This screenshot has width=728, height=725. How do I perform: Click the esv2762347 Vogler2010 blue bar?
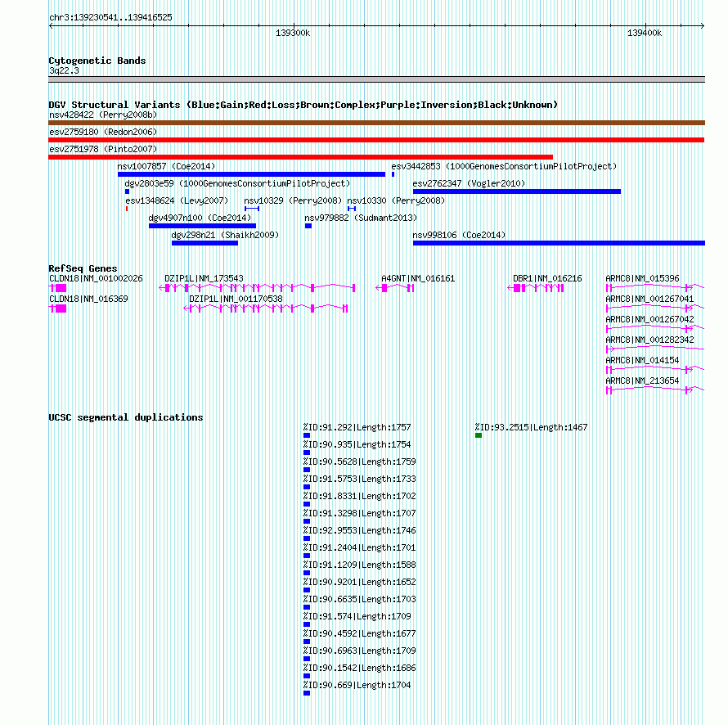pyautogui.click(x=517, y=191)
